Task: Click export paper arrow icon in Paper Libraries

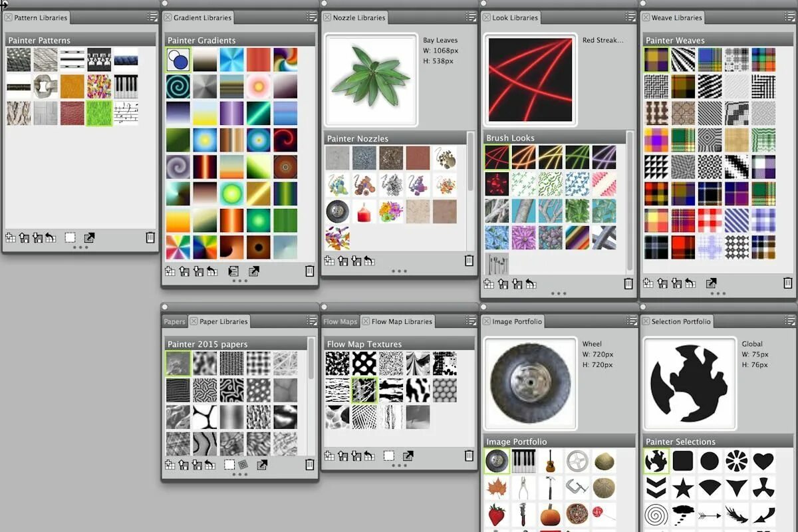Action: pos(262,464)
